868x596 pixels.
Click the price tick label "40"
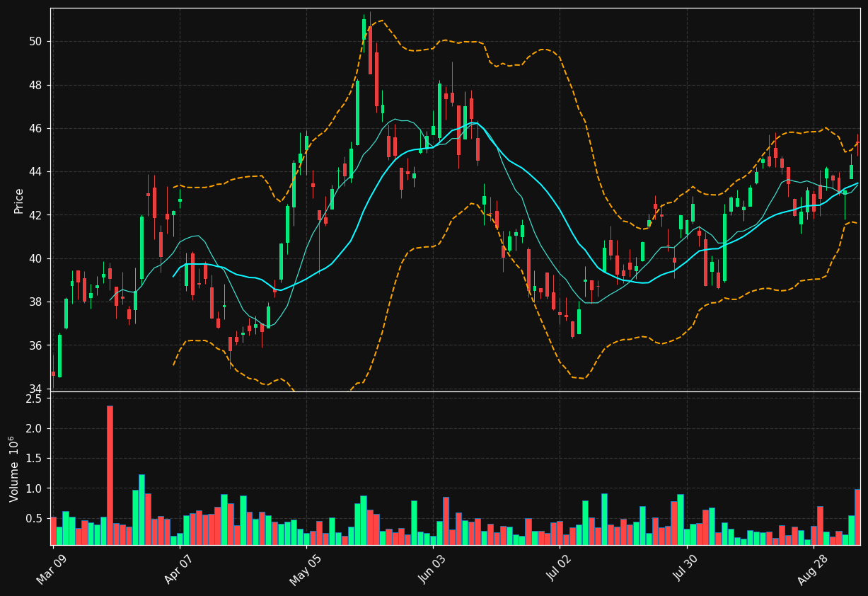pos(37,259)
